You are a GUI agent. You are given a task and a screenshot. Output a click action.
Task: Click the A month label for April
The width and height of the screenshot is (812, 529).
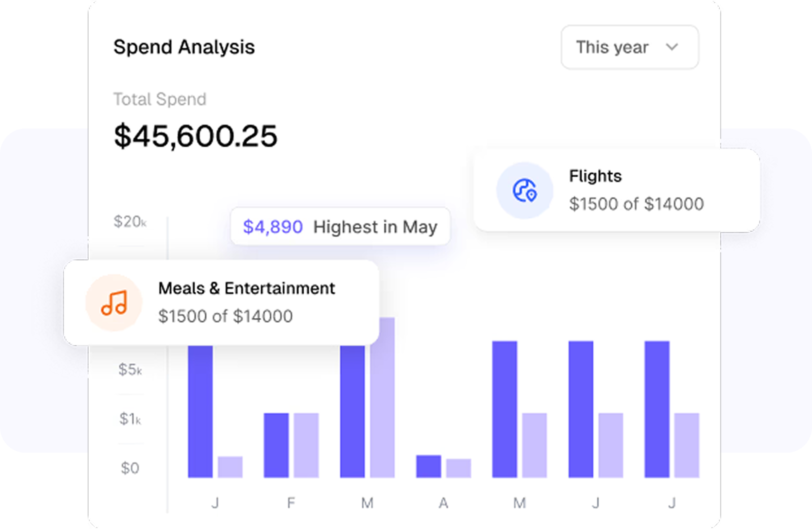[x=443, y=503]
